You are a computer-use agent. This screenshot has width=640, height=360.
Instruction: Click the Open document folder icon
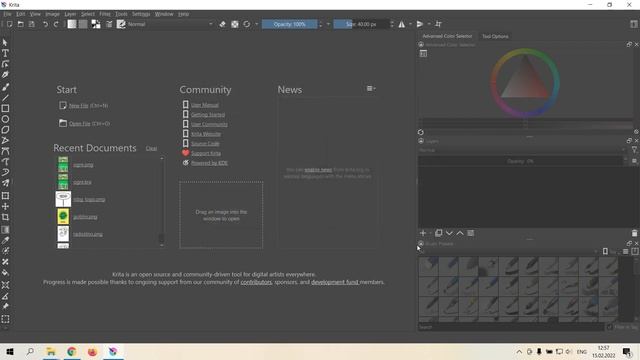[20, 24]
